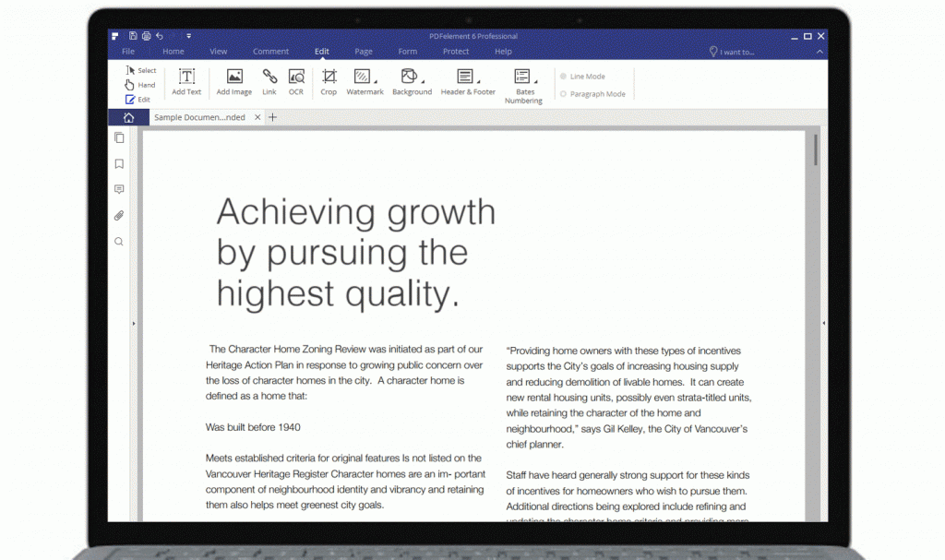The width and height of the screenshot is (945, 560).
Task: Click the Bates Numbering icon
Action: [522, 76]
